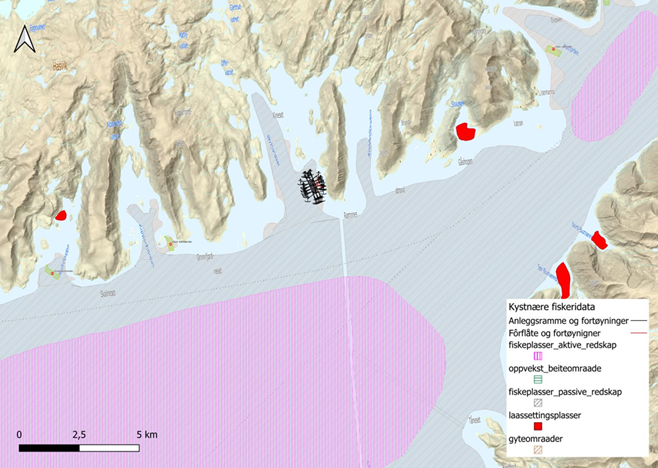This screenshot has height=468, width=658.
Task: Select the gyteomraader hatched legend symbol
Action: 537,450
